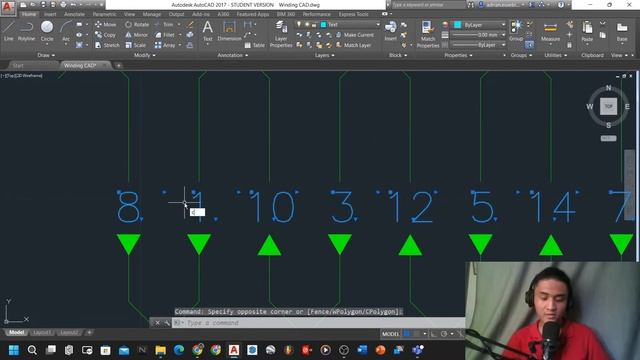Expand the Layers panel
The width and height of the screenshot is (640, 360).
pyautogui.click(x=324, y=55)
